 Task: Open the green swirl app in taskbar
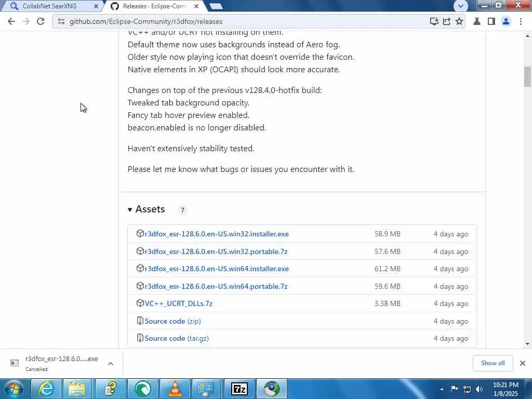point(143,389)
